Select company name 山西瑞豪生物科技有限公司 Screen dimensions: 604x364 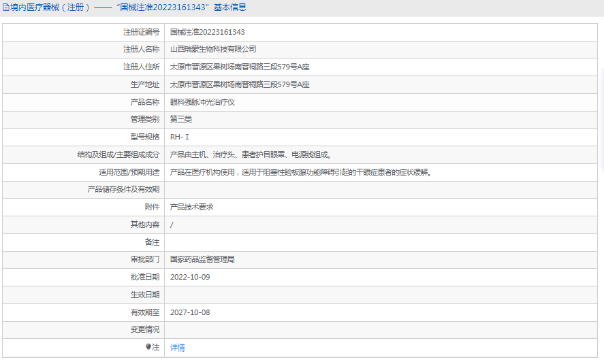click(x=213, y=49)
